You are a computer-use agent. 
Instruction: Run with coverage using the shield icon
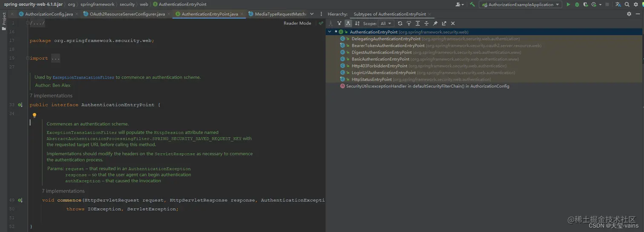point(586,5)
